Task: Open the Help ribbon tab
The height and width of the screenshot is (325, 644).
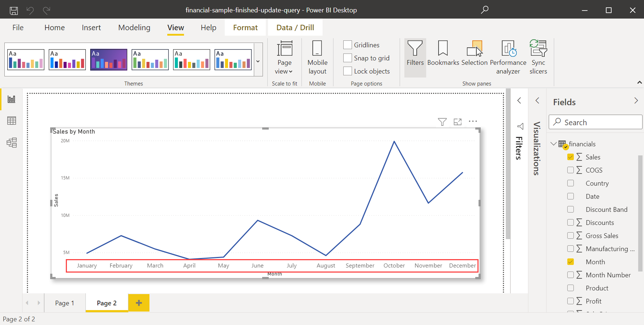Action: coord(208,28)
